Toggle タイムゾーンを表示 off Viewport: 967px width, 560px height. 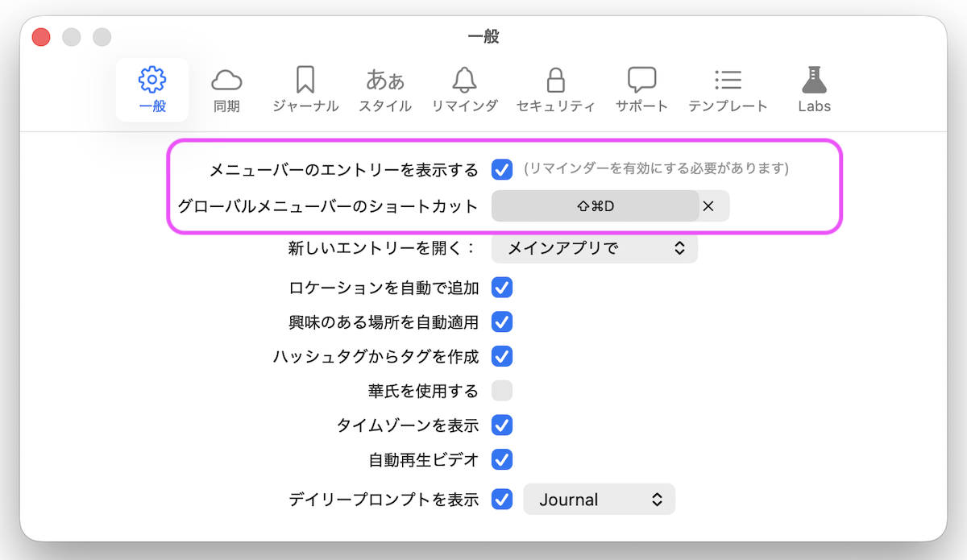502,425
